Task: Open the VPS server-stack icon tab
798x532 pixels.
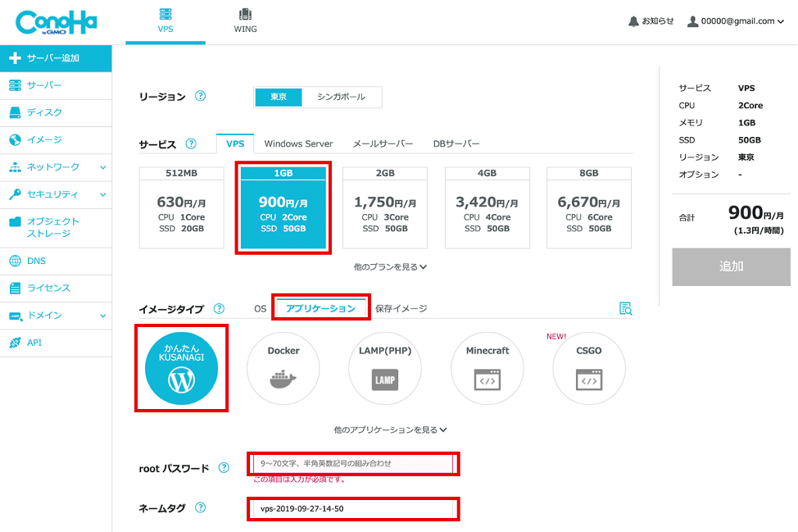Action: coord(165,14)
